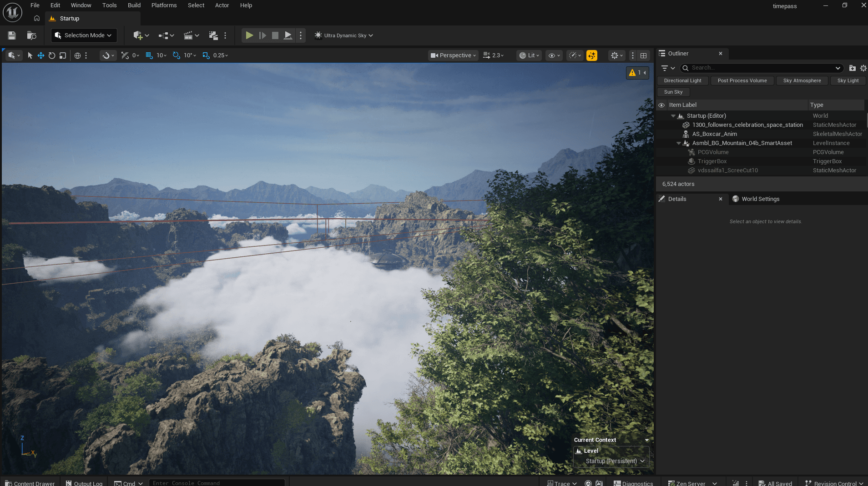Viewport: 868px width, 486px height.
Task: Collapse Asmbl_BG_Mountain_04b_SmartAsset level instance
Action: 679,143
